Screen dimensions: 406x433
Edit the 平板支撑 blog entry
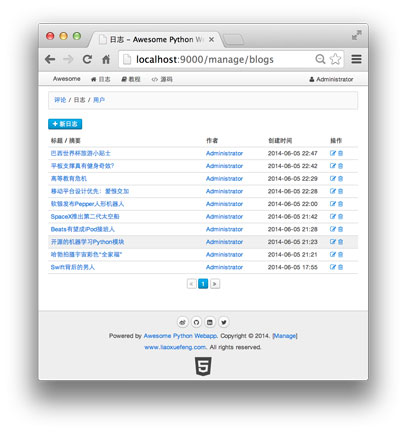click(x=333, y=166)
